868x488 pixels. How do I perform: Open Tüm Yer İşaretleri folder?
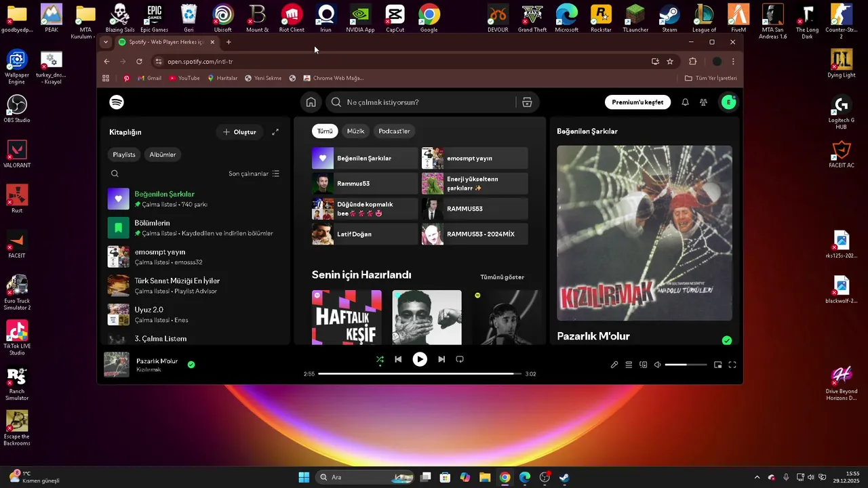pos(711,78)
